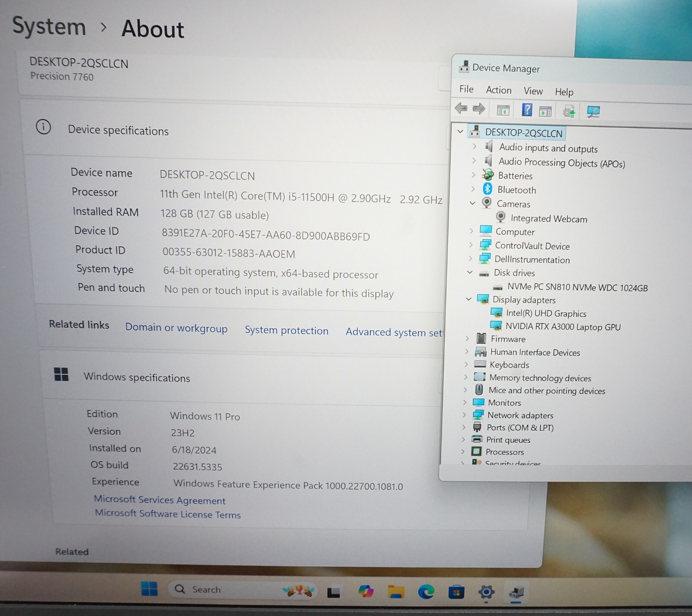
Task: Launch Copilot from the taskbar
Action: coord(366,591)
